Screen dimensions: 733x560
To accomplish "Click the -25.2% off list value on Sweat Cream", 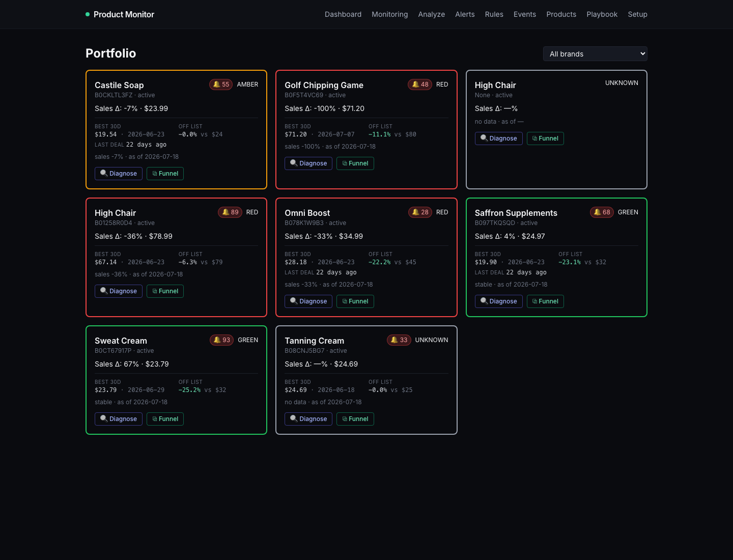I will coord(190,390).
